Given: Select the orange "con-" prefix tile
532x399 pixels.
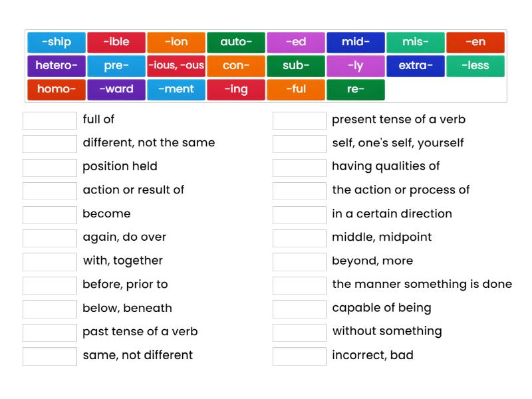Looking at the screenshot, I should point(235,66).
